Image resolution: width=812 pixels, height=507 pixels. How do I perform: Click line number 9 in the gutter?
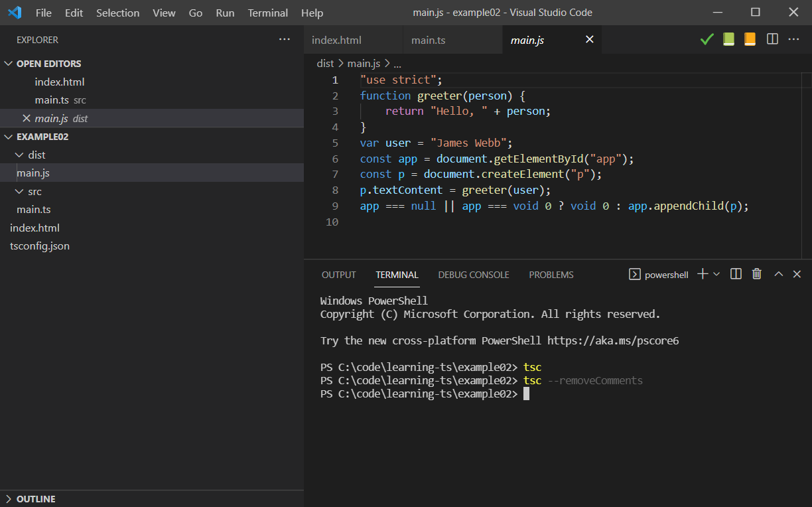[x=335, y=206]
